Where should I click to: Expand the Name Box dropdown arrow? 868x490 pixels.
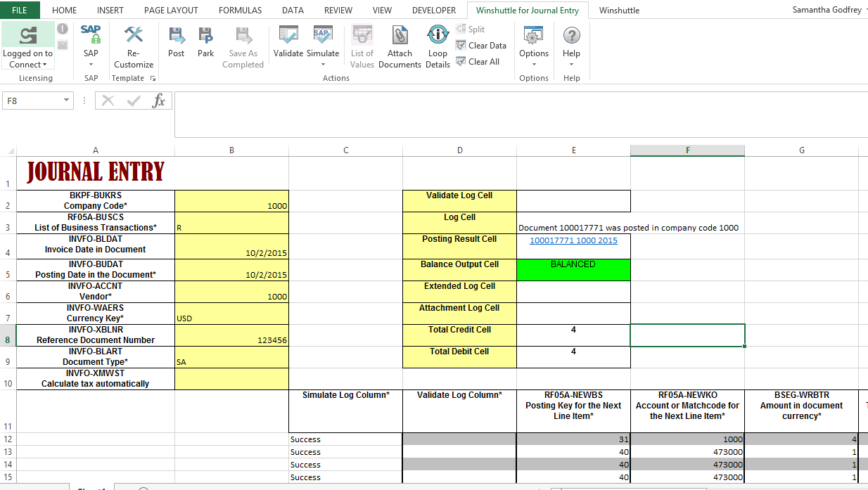point(67,101)
